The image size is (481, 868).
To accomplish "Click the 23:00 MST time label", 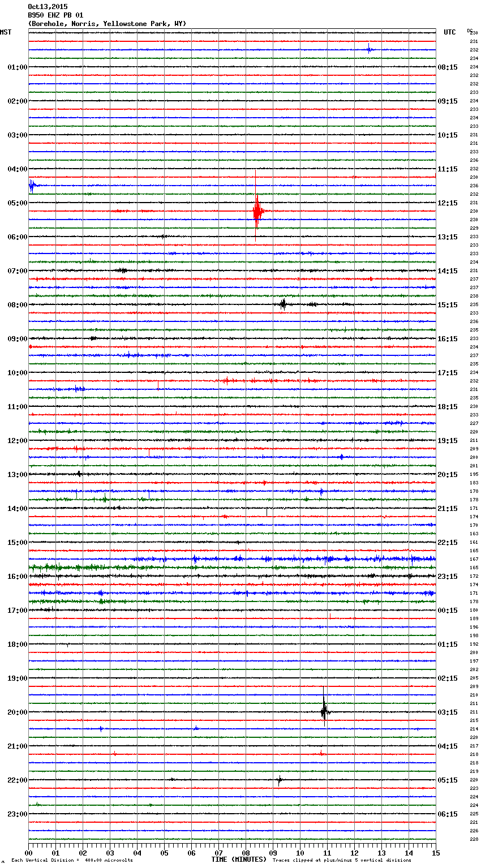I will [x=17, y=814].
